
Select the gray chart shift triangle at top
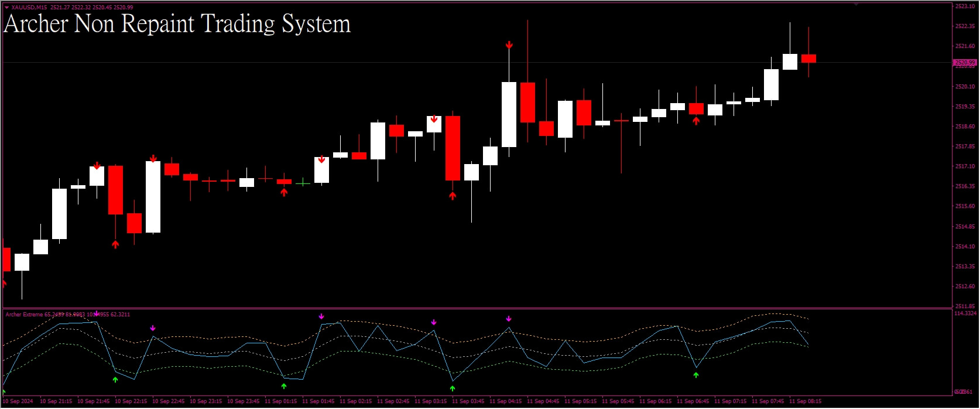pos(856,4)
